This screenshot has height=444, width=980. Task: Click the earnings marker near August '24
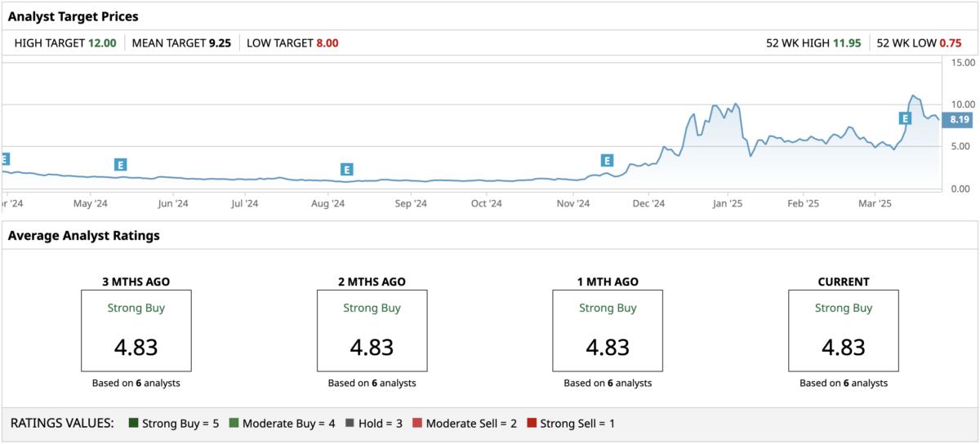[346, 170]
